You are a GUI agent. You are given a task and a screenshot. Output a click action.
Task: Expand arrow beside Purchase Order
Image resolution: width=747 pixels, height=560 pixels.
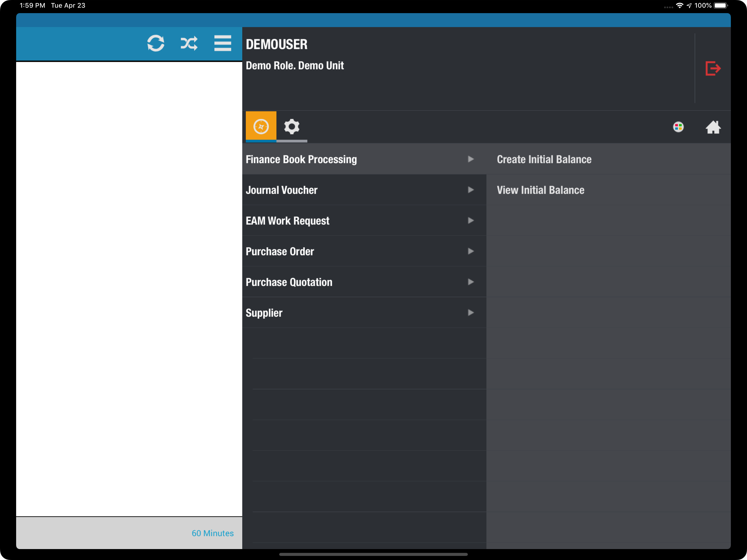471,251
